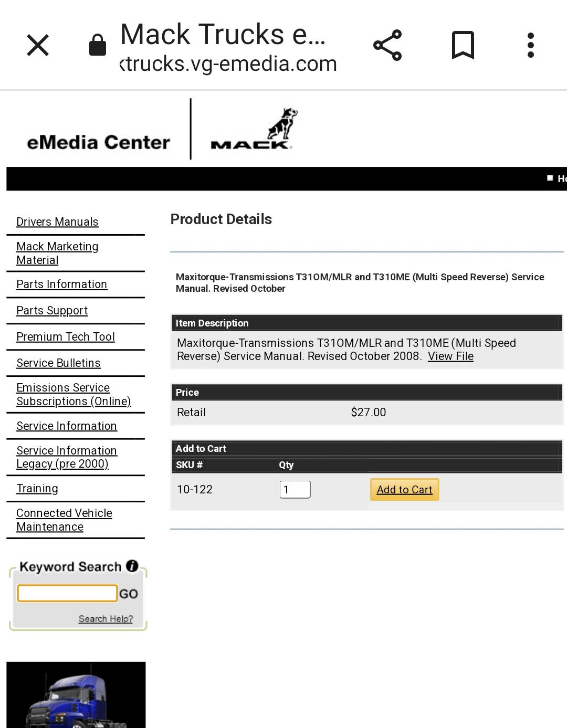Click the Keyword Search text box
The width and height of the screenshot is (567, 728).
pyautogui.click(x=67, y=593)
